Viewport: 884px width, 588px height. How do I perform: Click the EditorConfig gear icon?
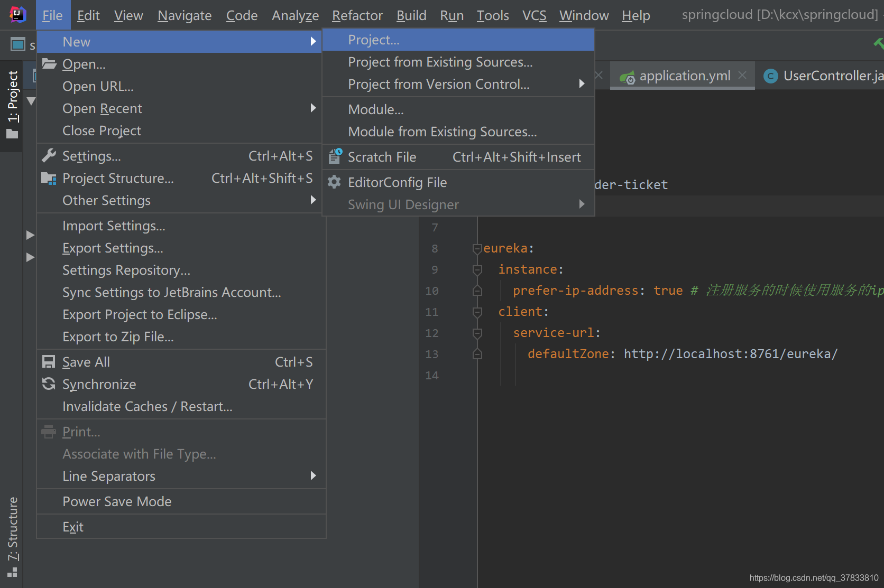pos(334,182)
